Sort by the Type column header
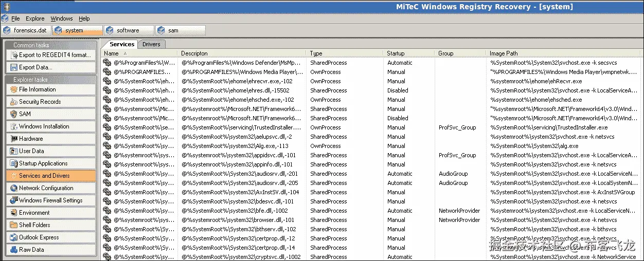The width and height of the screenshot is (644, 261). [x=346, y=53]
